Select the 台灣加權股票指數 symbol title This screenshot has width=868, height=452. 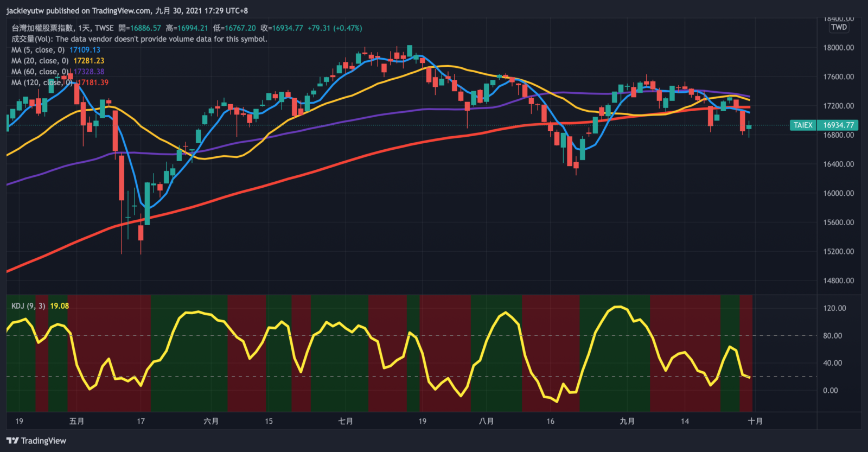pos(42,28)
